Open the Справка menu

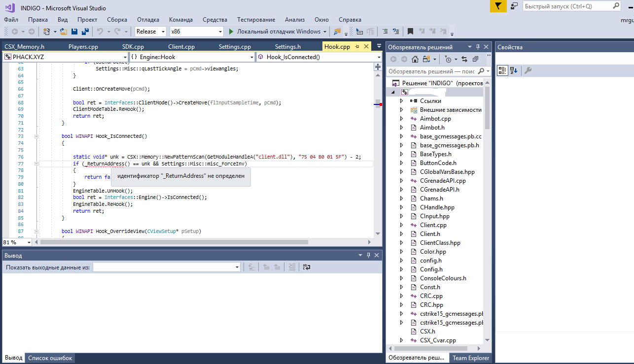(x=350, y=20)
